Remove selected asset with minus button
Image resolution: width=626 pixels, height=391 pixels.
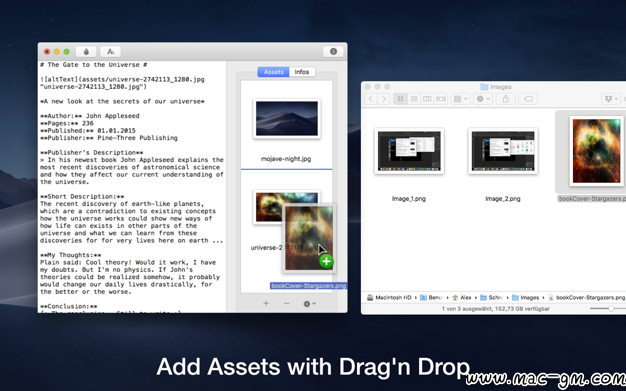pyautogui.click(x=287, y=304)
